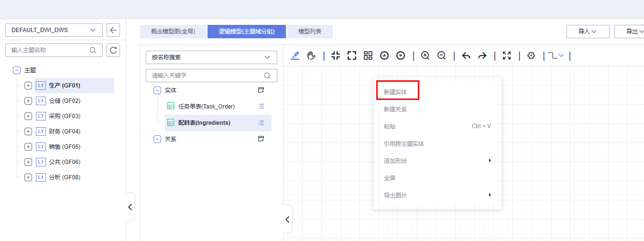Expand the 生产 (GF01) node
The height and width of the screenshot is (241, 644).
coord(28,86)
